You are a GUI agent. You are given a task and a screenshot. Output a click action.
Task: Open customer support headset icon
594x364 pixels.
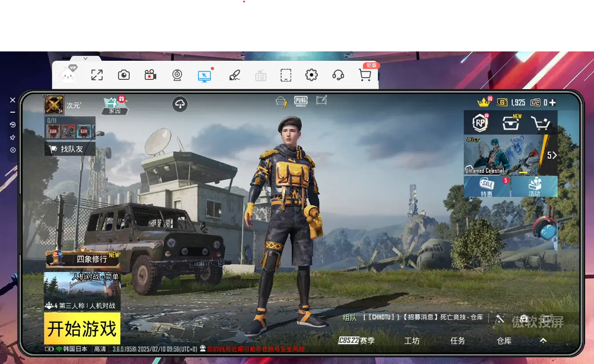tap(338, 75)
